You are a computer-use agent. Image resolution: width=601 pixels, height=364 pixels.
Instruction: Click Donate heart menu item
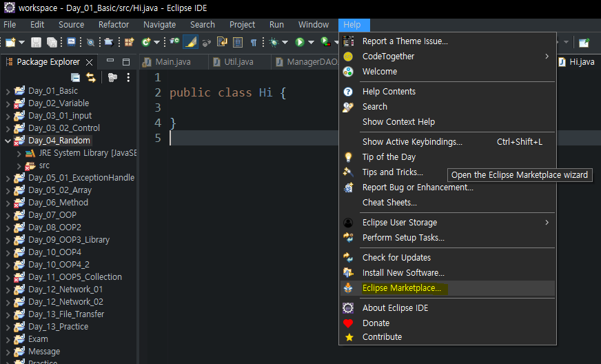tap(447, 323)
